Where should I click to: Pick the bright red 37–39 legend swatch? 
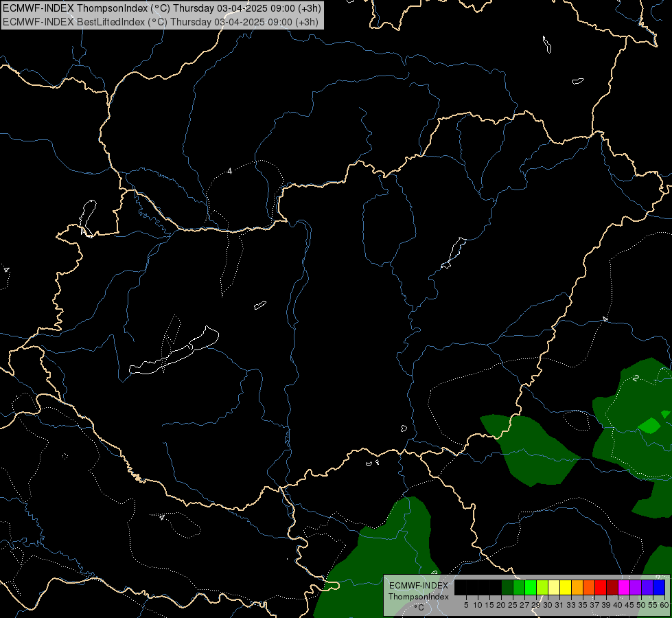tap(601, 587)
